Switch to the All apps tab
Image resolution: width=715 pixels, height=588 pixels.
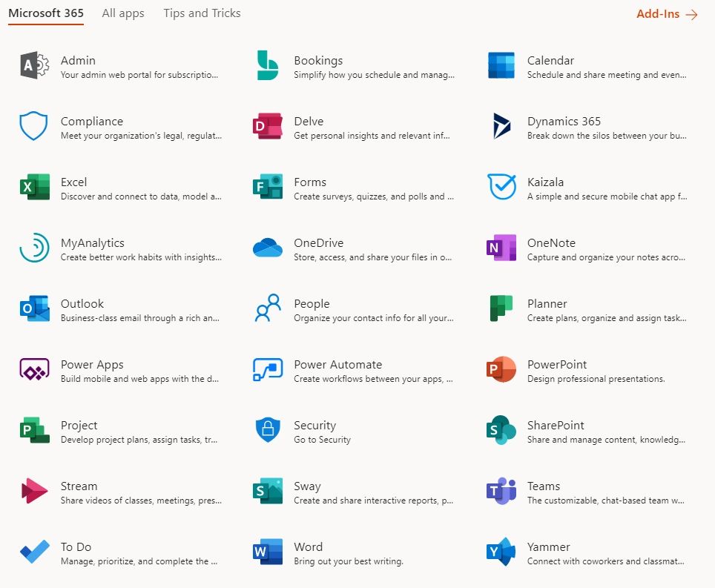click(123, 13)
